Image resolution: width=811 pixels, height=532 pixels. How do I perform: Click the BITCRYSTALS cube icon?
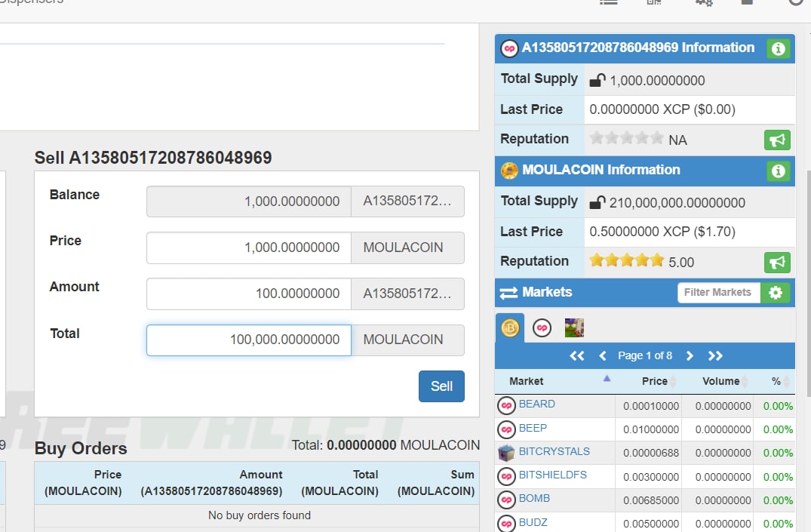click(x=506, y=453)
